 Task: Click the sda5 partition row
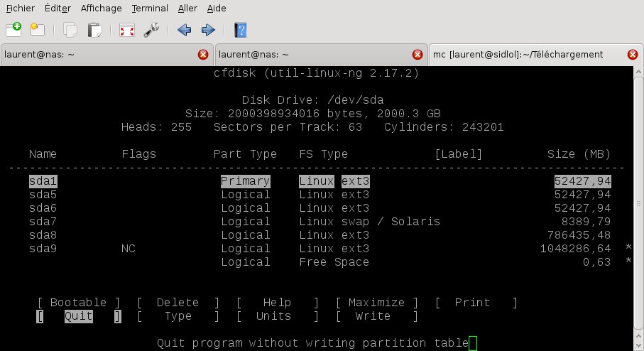coord(320,195)
